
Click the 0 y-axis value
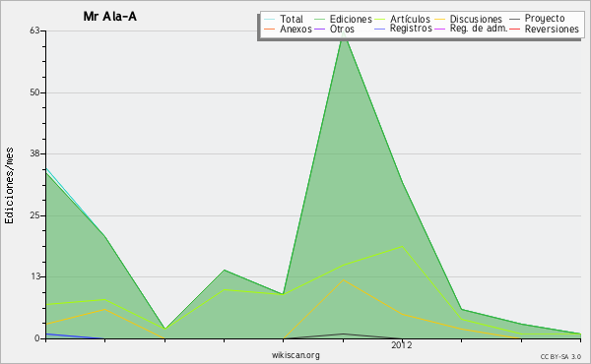(x=37, y=338)
